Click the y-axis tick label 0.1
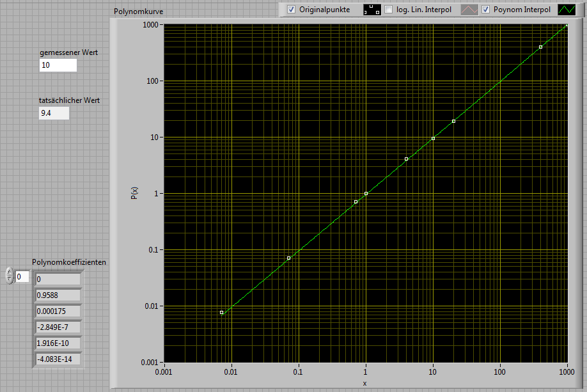Viewport: 587px width, 392px height. coord(153,250)
